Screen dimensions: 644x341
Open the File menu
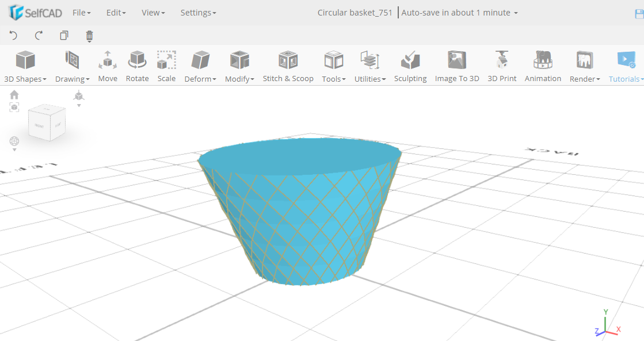click(81, 13)
